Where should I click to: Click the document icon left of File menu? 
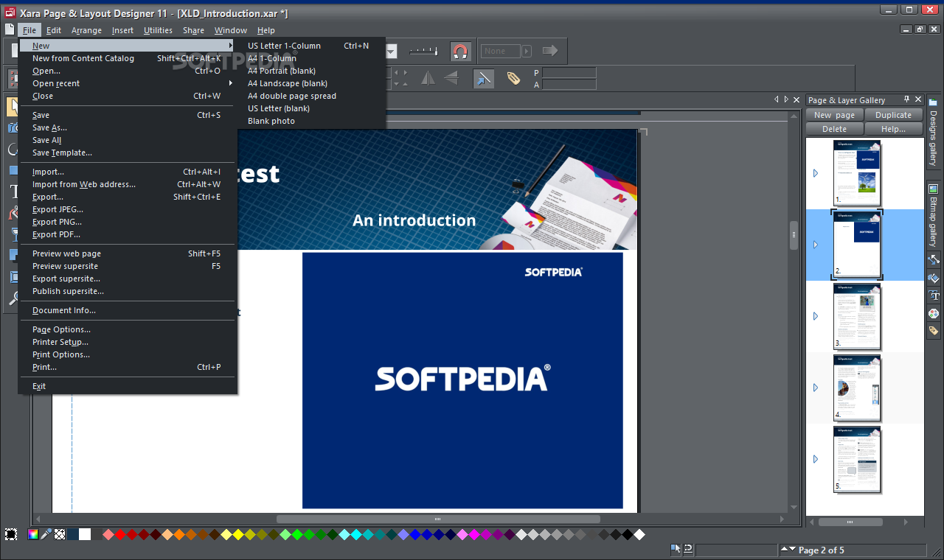(x=10, y=30)
